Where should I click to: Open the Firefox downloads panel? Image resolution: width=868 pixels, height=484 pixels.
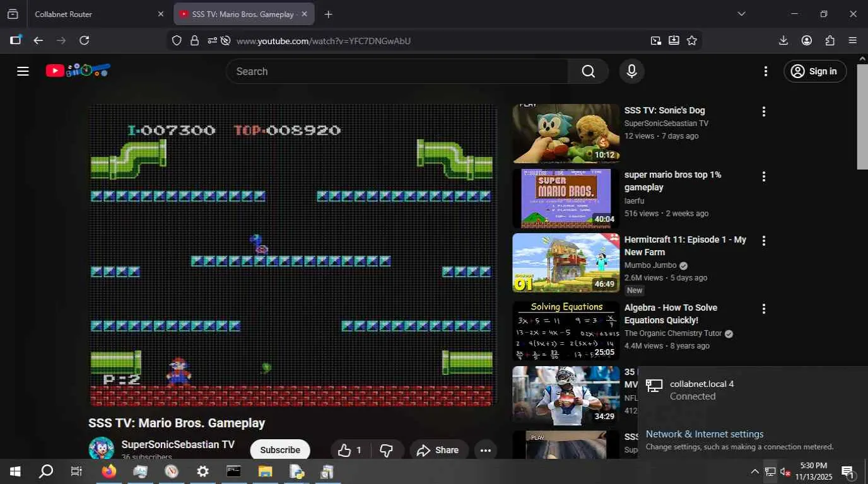(783, 40)
